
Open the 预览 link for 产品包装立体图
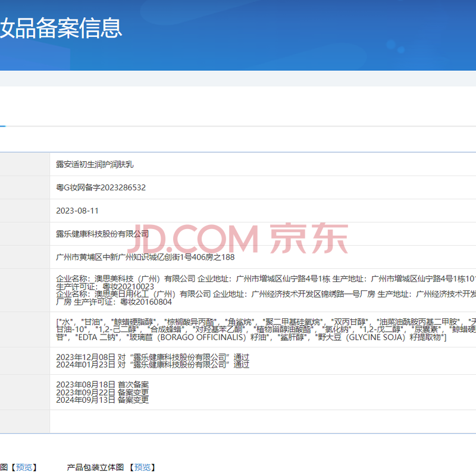click(142, 467)
